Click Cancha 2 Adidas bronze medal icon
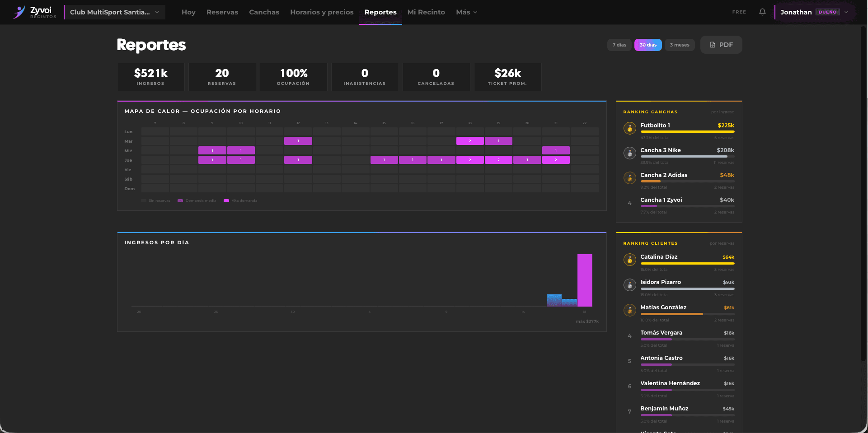The width and height of the screenshot is (868, 433). (629, 178)
